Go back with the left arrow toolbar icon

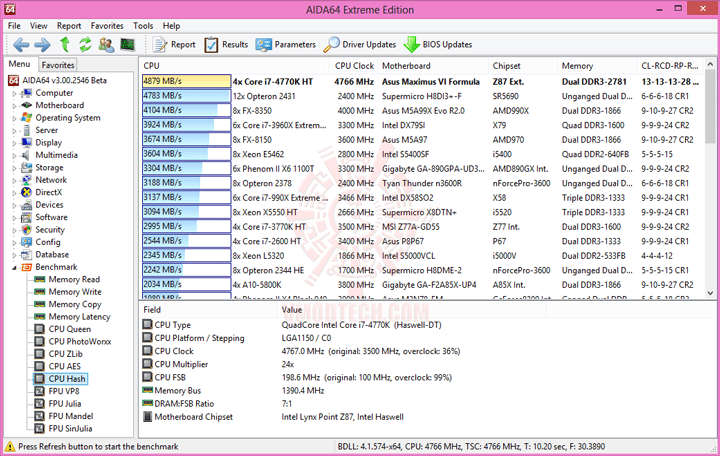(21, 45)
